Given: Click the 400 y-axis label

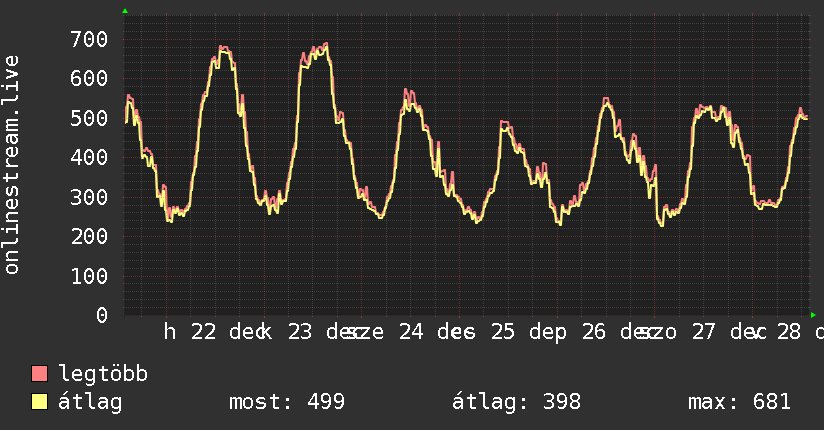Looking at the screenshot, I should pyautogui.click(x=89, y=158).
